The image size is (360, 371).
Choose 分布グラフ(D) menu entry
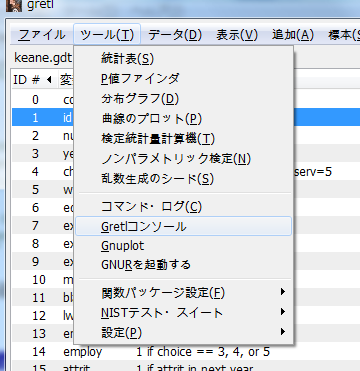click(x=183, y=99)
